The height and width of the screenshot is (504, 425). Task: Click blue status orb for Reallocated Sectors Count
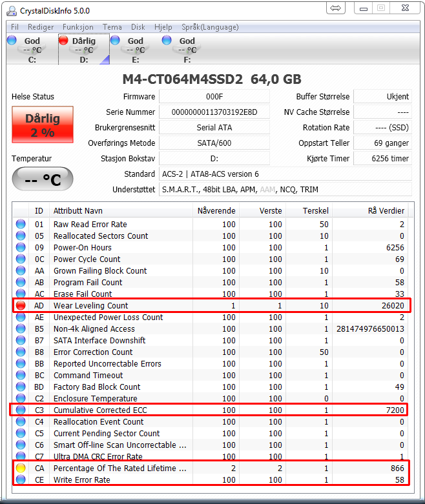21,236
